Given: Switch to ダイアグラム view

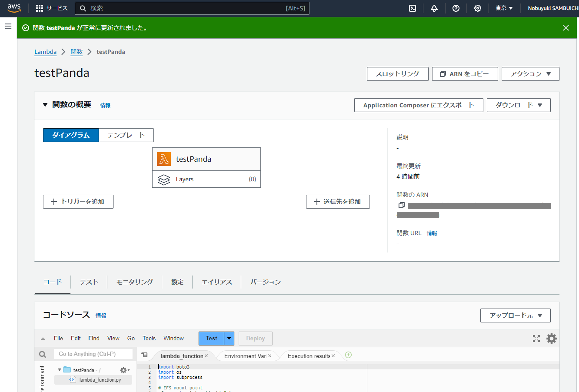Looking at the screenshot, I should click(71, 135).
